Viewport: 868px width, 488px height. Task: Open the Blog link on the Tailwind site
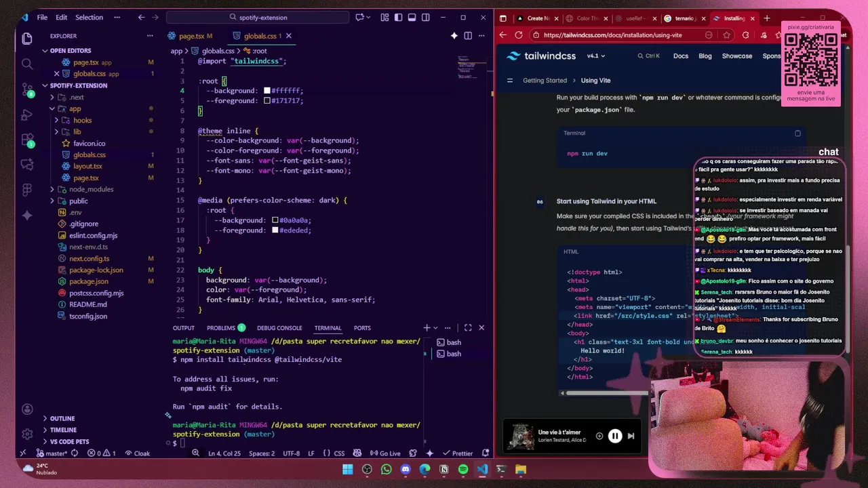[x=705, y=56]
